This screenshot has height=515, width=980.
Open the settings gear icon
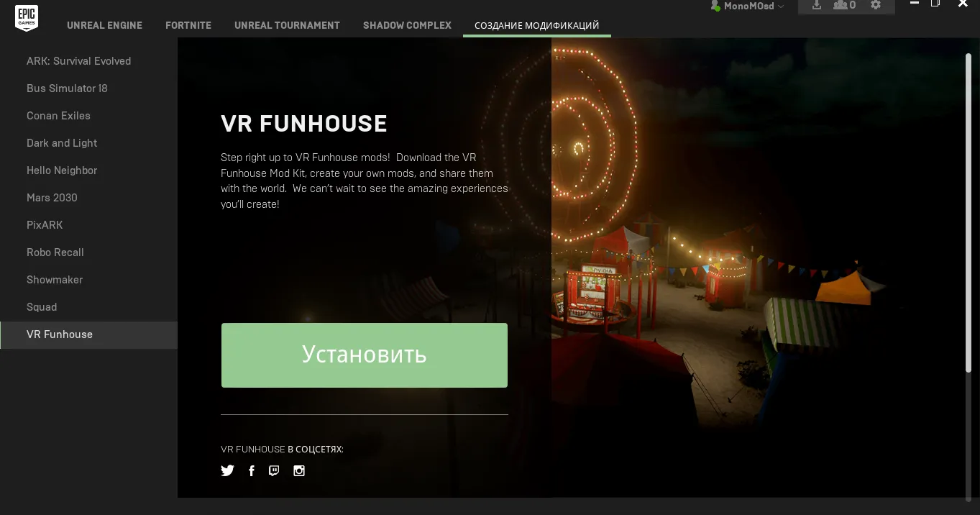(875, 5)
